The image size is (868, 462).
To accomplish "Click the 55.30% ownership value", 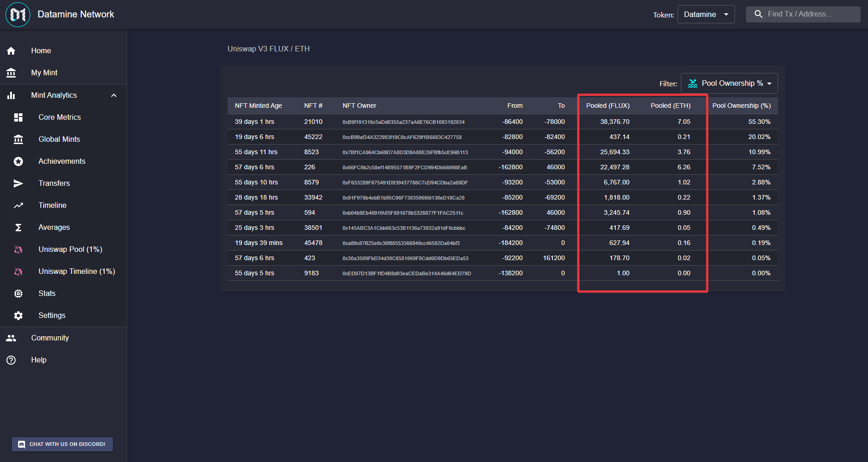I will coord(759,122).
